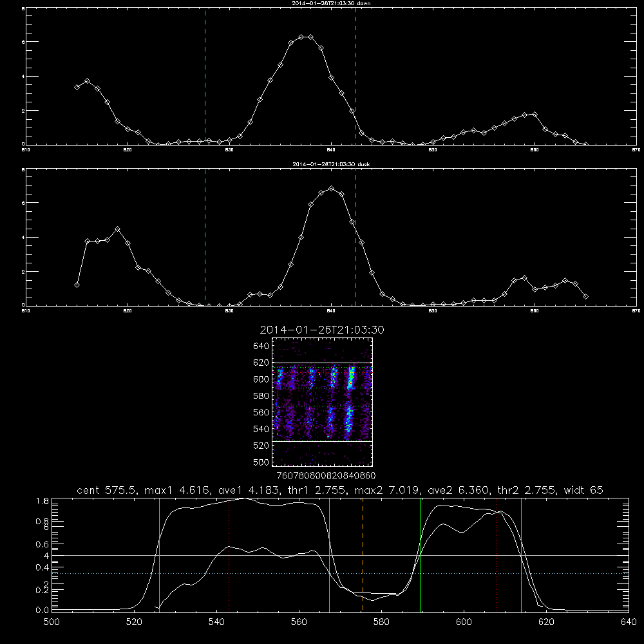Click the solid white horizontal threshold line in bottom plot
This screenshot has width=644, height=644.
point(340,555)
